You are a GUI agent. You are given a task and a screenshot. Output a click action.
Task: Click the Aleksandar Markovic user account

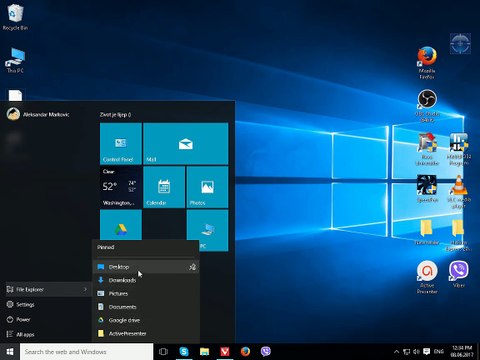point(38,114)
